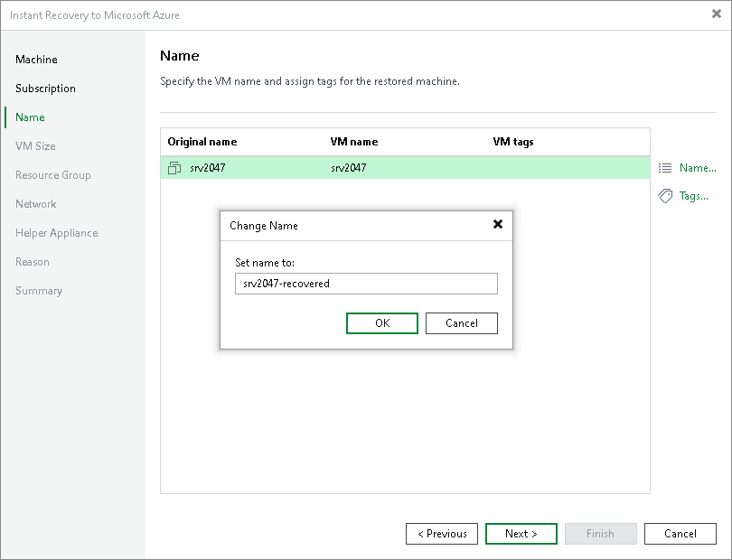This screenshot has height=560, width=732.
Task: Click the list icon next to Name...
Action: [x=665, y=168]
